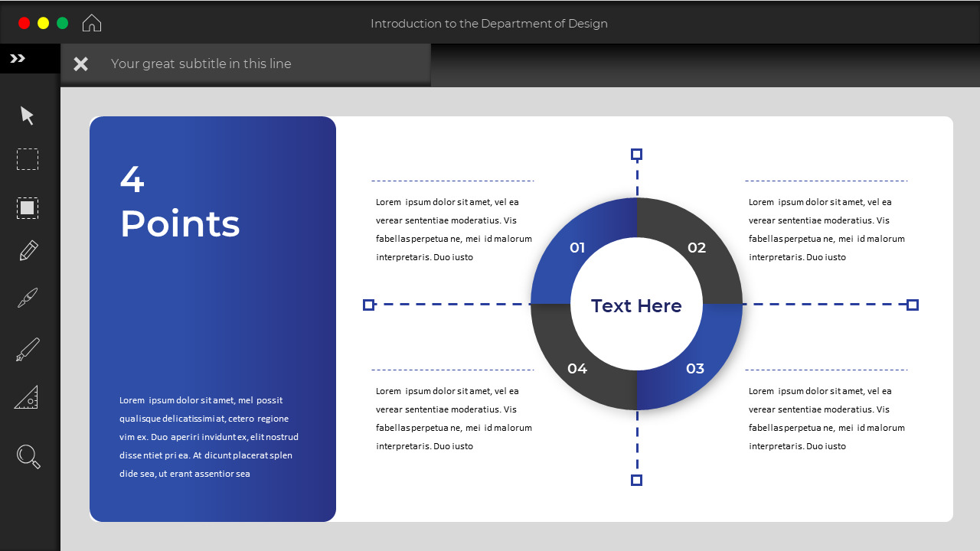
Task: Select the 'Your great subtitle in this line' tab
Action: pyautogui.click(x=202, y=64)
